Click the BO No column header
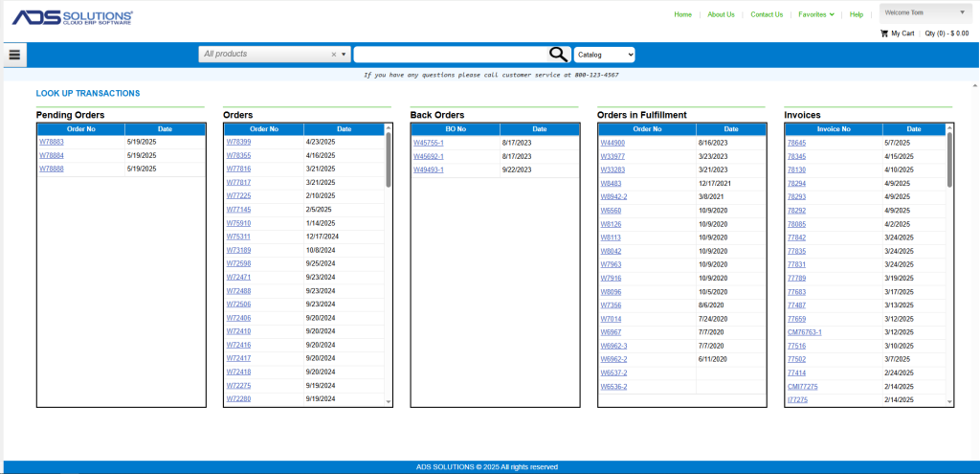 456,129
